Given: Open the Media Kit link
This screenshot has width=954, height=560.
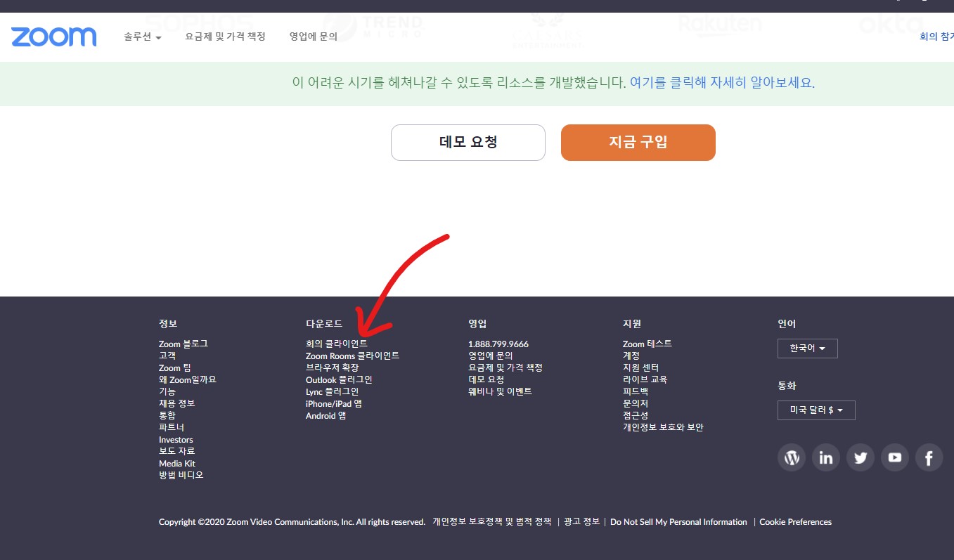Looking at the screenshot, I should click(177, 464).
